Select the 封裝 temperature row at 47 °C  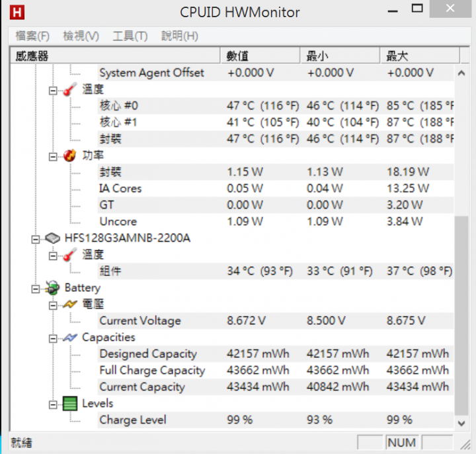point(276,139)
